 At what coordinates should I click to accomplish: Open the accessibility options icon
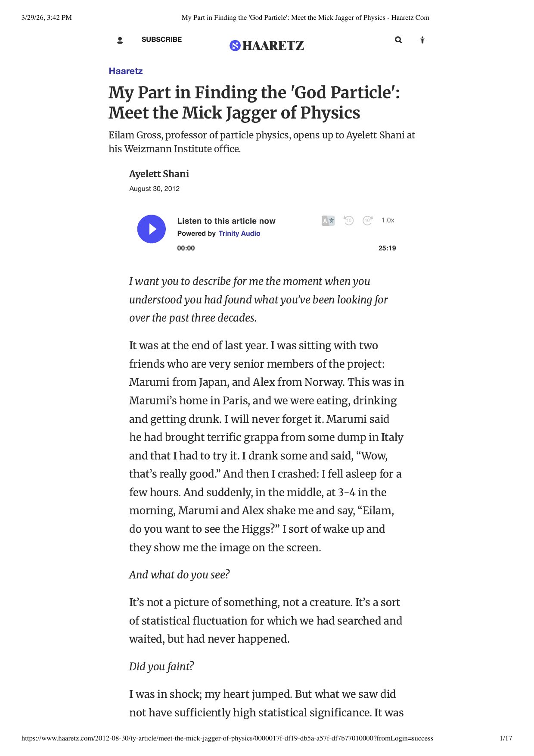click(x=422, y=40)
